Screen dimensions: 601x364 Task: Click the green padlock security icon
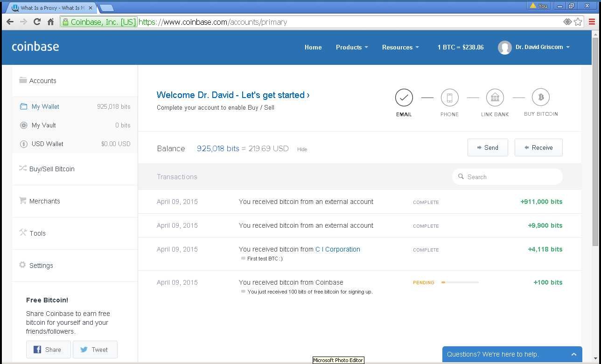(x=66, y=22)
